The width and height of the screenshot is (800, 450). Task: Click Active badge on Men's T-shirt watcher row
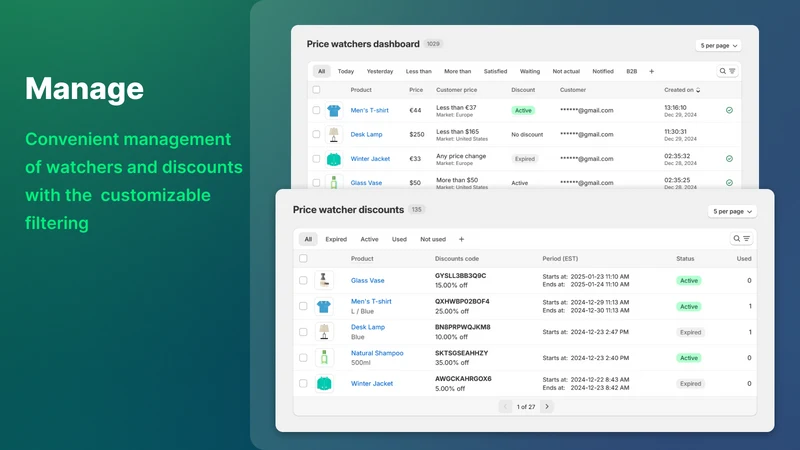pyautogui.click(x=523, y=110)
